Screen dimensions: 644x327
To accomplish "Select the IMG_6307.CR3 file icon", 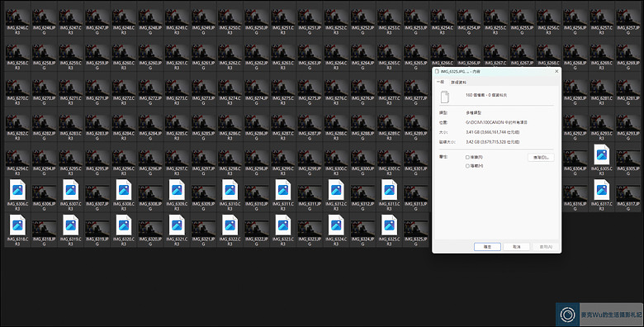I will (71, 190).
